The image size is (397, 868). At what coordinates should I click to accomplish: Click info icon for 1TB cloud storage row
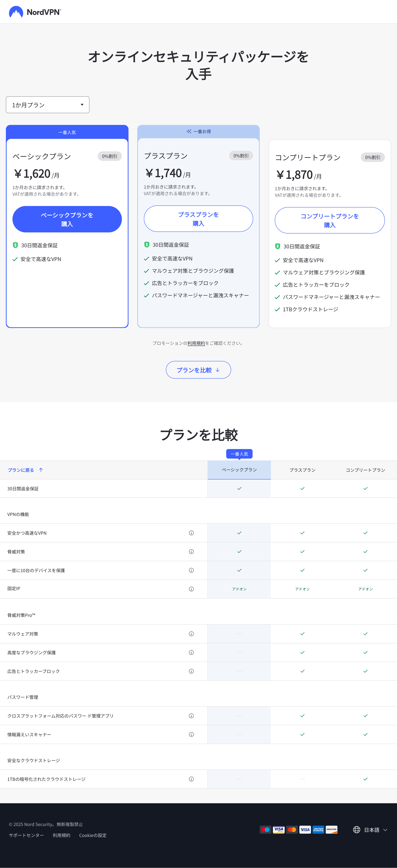tap(191, 779)
